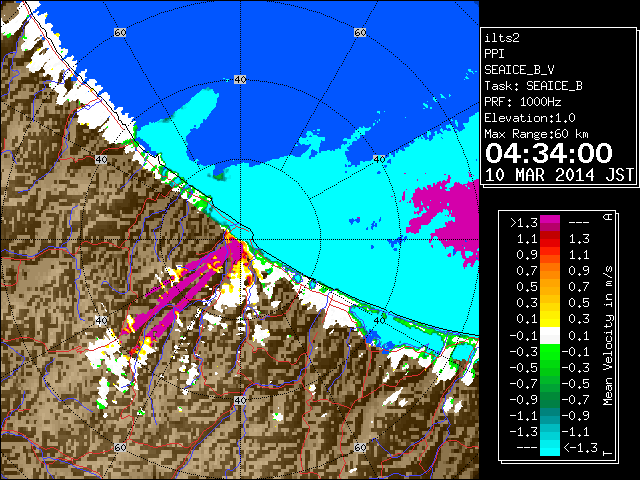Click the 40 km ring label due north of the radar

coord(240,79)
